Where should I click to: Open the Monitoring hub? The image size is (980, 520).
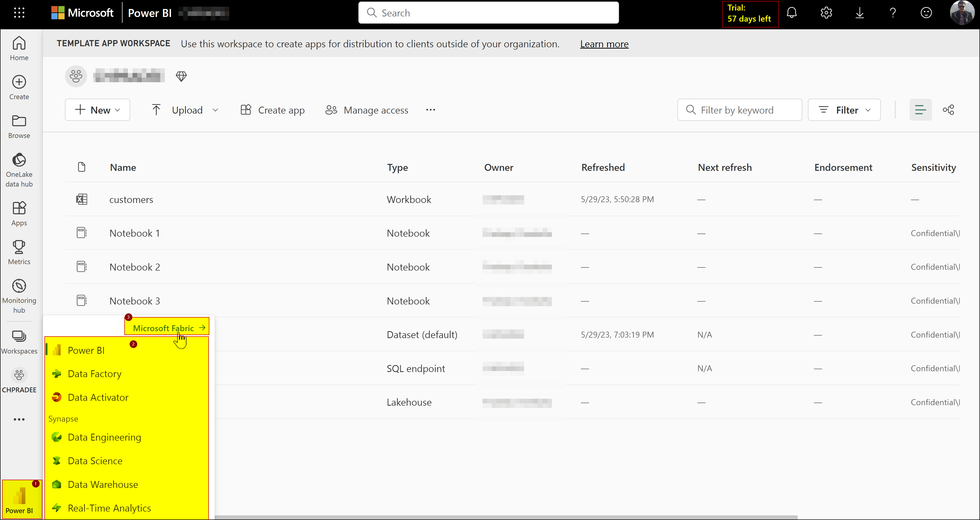click(x=19, y=296)
